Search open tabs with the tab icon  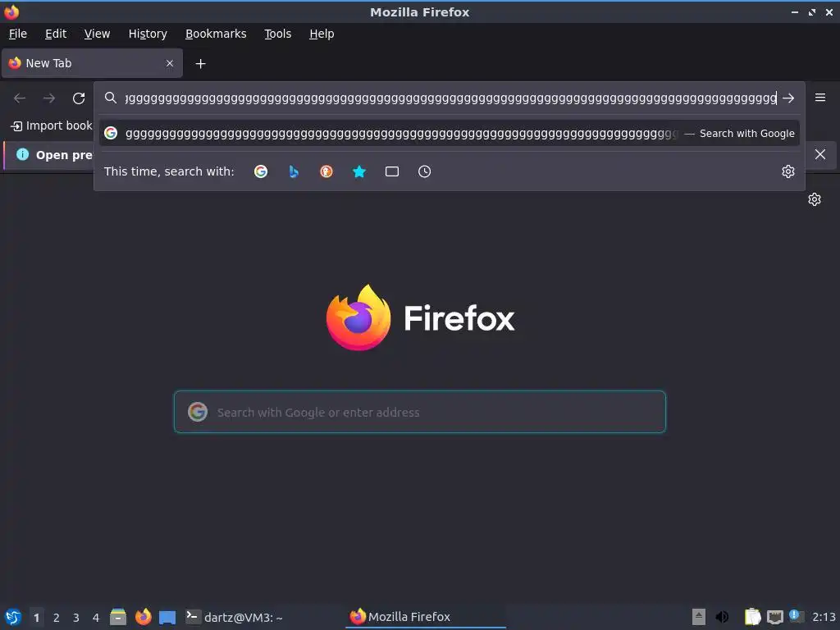(392, 171)
